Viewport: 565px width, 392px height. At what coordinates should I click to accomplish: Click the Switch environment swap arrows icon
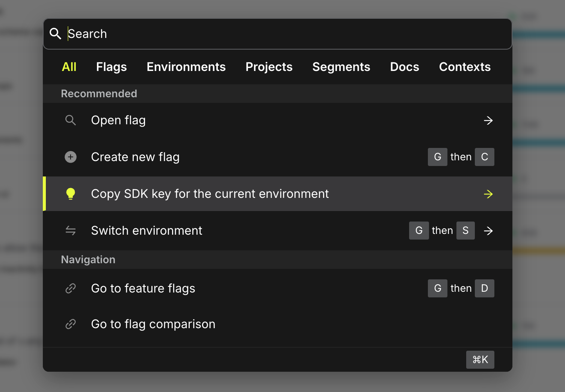click(x=71, y=231)
